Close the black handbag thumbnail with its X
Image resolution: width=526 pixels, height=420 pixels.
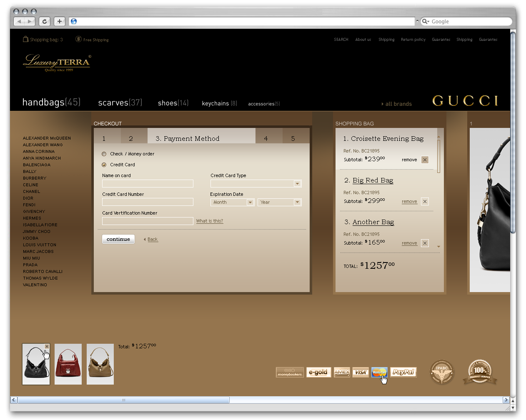tap(47, 347)
